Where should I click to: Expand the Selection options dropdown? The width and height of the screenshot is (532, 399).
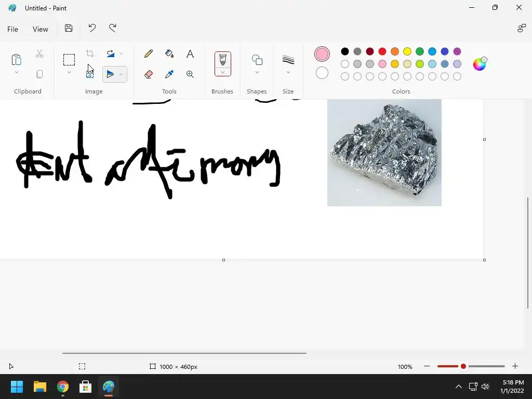pyautogui.click(x=69, y=72)
